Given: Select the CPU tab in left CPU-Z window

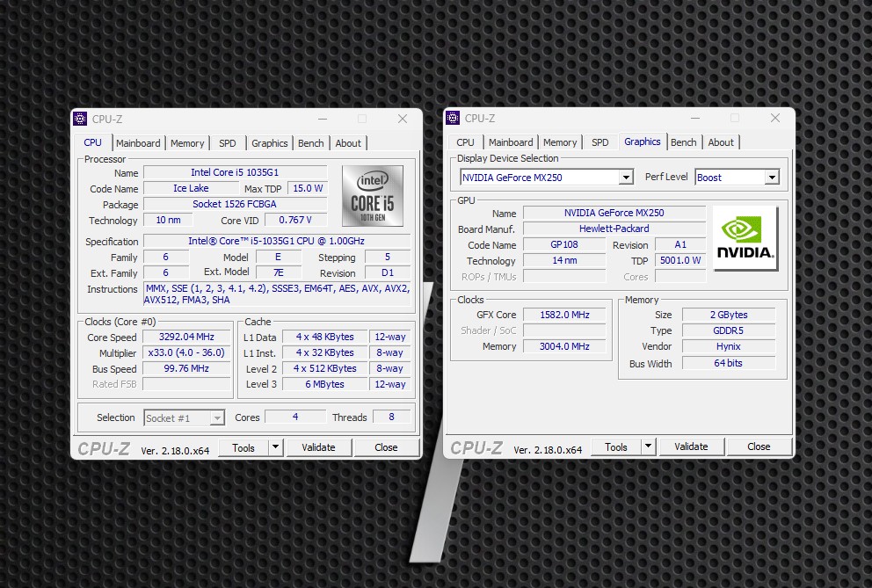Looking at the screenshot, I should pos(93,142).
